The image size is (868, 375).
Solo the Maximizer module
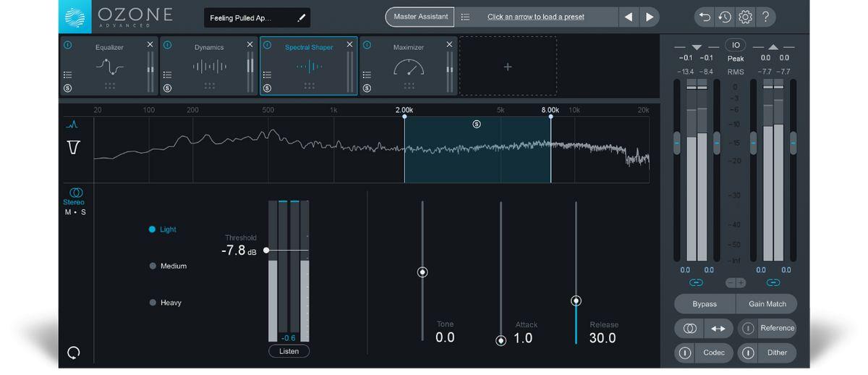pos(367,88)
